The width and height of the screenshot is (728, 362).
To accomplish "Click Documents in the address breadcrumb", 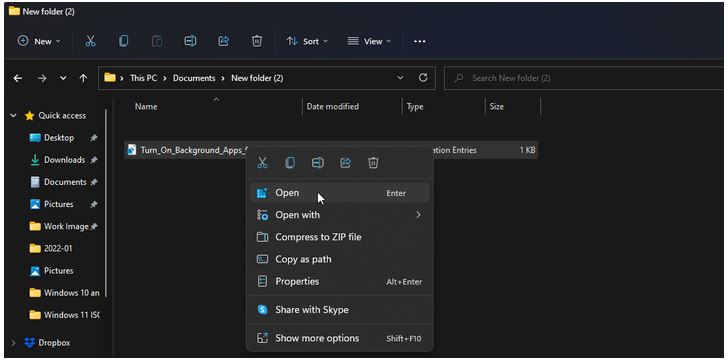I will (194, 78).
